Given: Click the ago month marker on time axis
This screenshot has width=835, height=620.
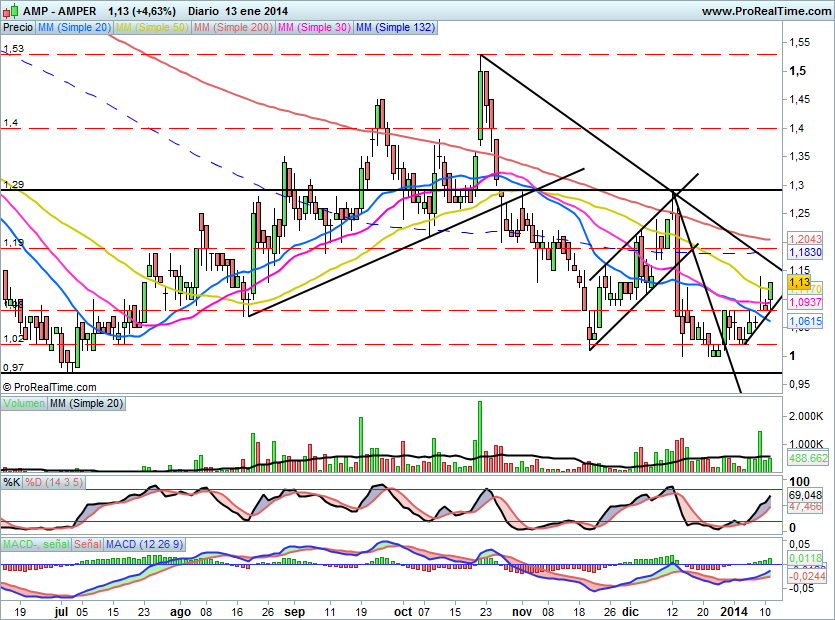Looking at the screenshot, I should click(x=181, y=611).
